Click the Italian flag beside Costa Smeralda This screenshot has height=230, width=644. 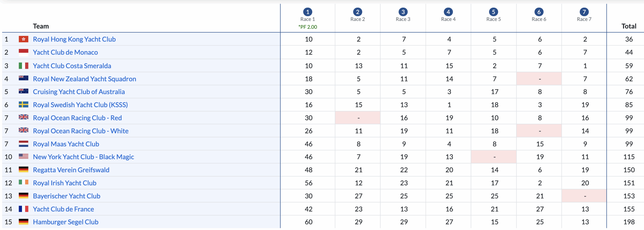coord(23,66)
